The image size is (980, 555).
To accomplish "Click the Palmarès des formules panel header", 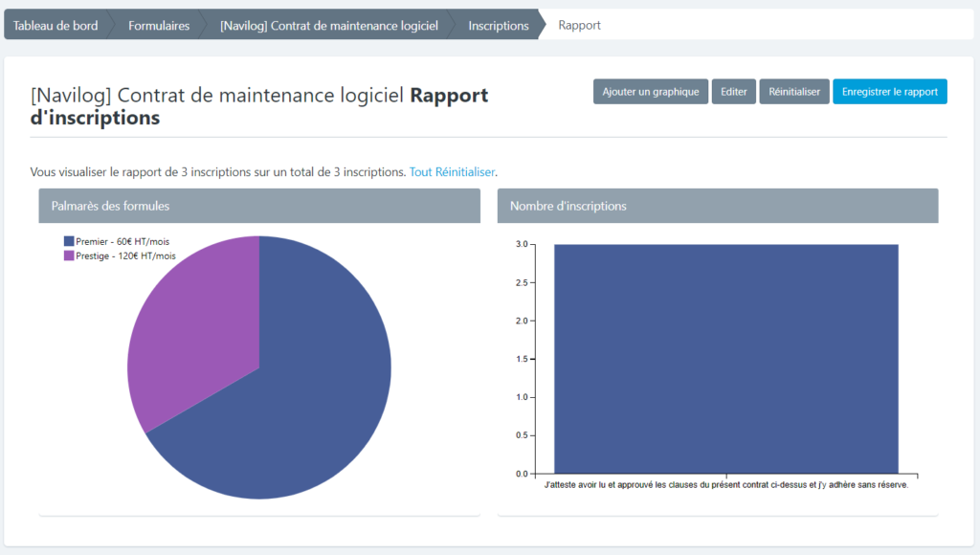I will (x=258, y=206).
